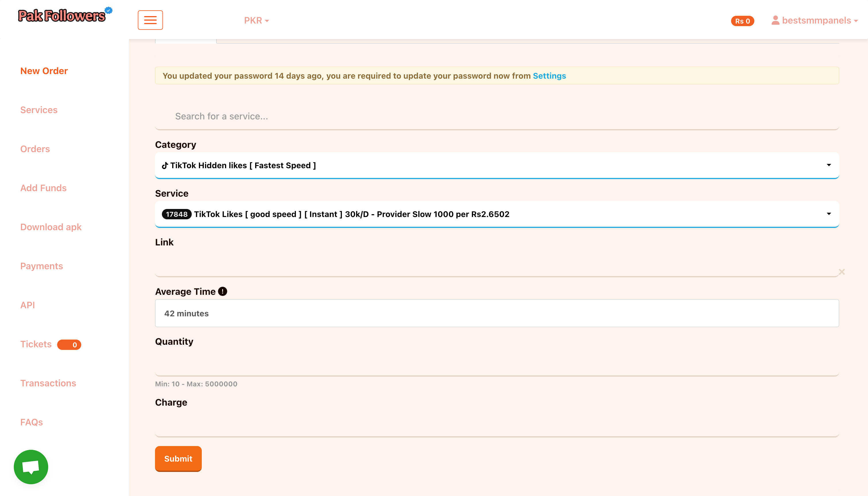Open the Orders sidebar item
Screen dimensions: 868x496
point(35,149)
